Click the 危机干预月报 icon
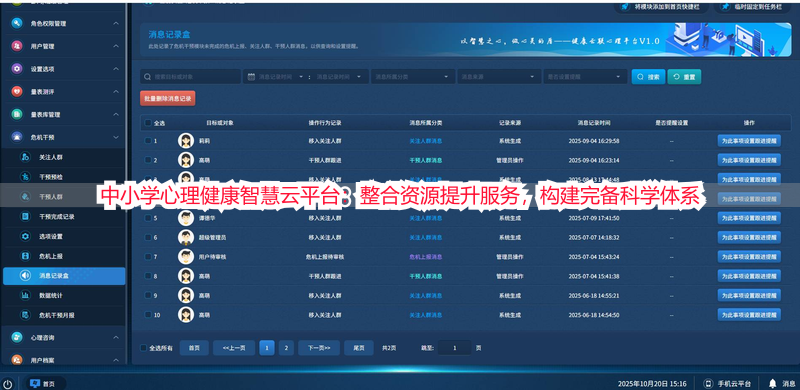This screenshot has width=800, height=390. click(x=25, y=315)
